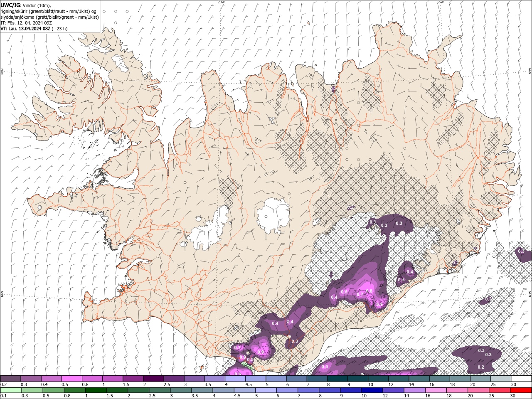Click the valid time 'VT: Lau. 13.04.2024 08Z (+23 h)'
Viewport: 532px width, 399px height.
(x=34, y=29)
